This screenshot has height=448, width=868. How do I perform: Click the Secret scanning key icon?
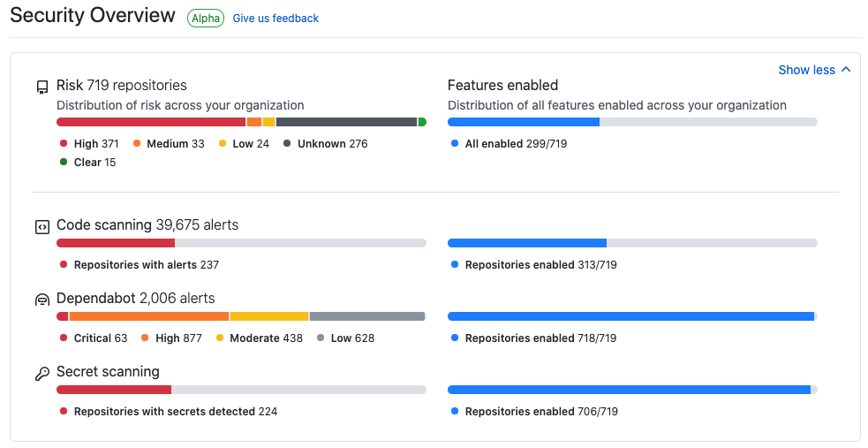(42, 374)
